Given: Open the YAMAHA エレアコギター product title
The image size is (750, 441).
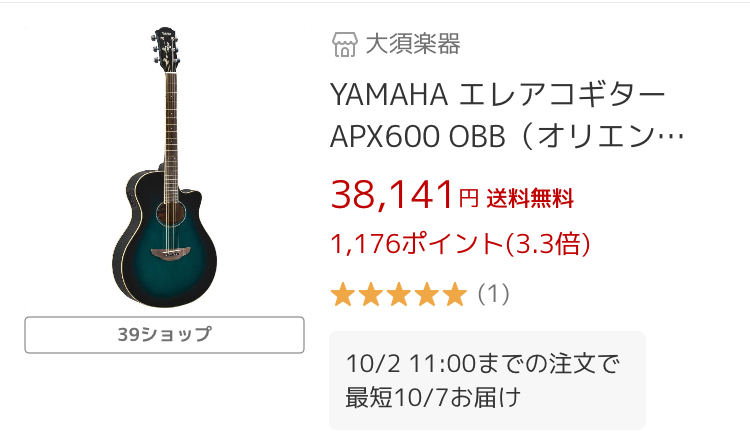Looking at the screenshot, I should click(x=497, y=95).
